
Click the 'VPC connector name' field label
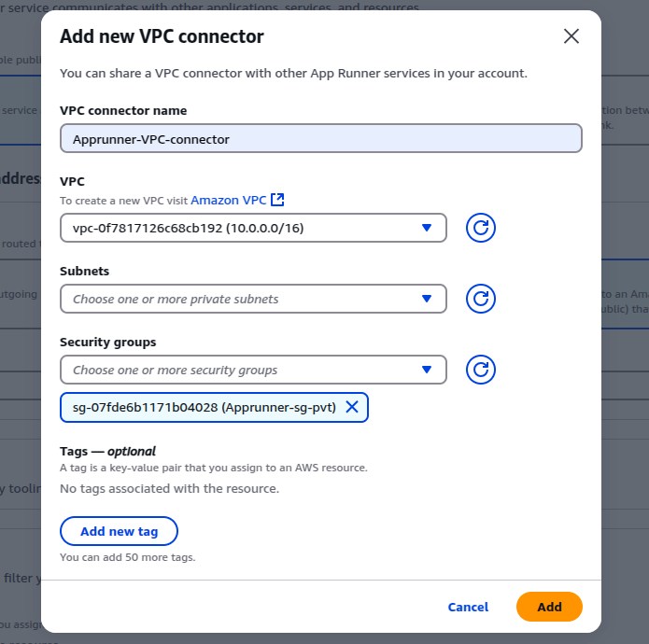[x=123, y=110]
